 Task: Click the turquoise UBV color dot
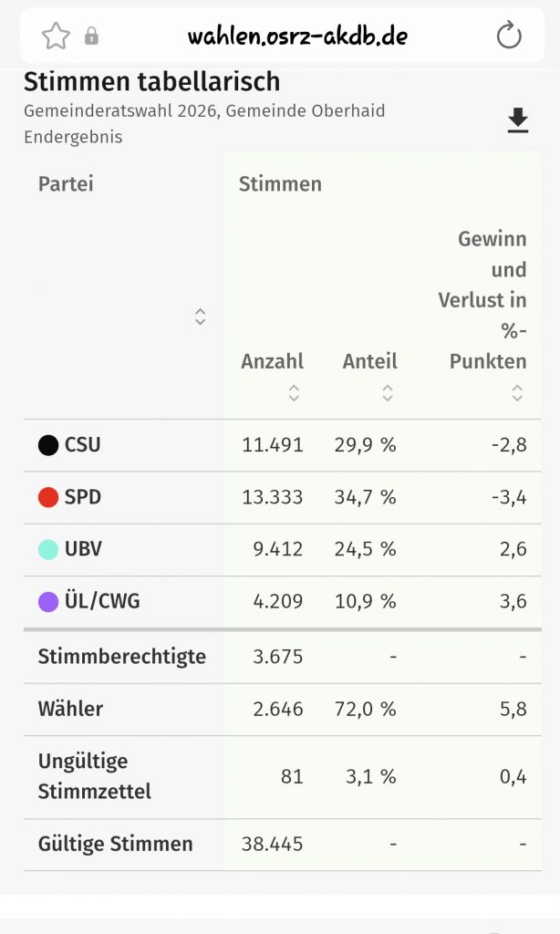click(x=48, y=550)
